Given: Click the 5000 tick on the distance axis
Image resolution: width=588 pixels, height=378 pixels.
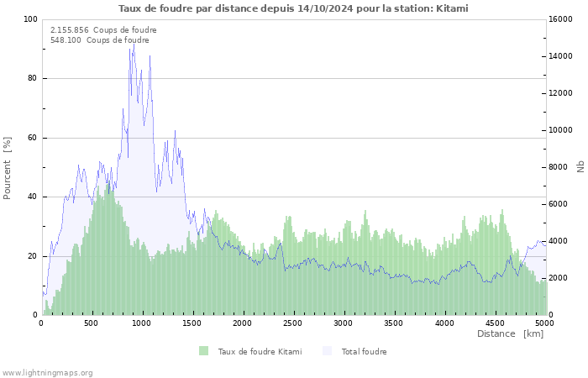Looking at the screenshot, I should pyautogui.click(x=543, y=323).
